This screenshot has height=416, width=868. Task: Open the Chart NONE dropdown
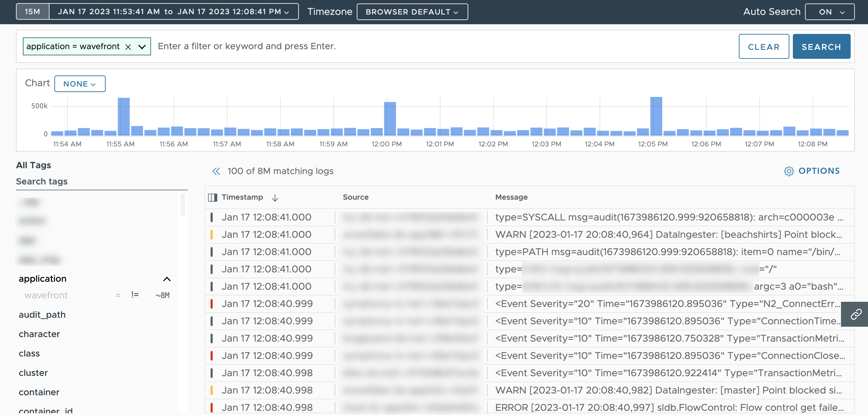click(80, 83)
